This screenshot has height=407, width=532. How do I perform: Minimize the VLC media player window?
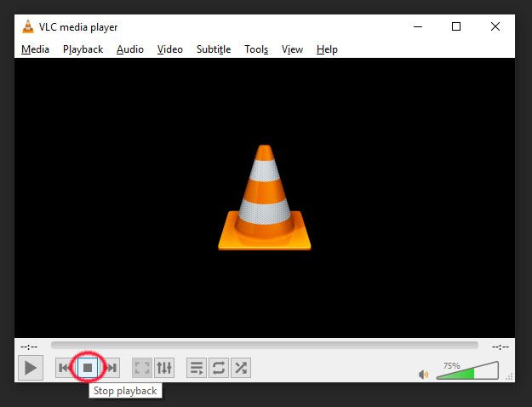coord(418,26)
